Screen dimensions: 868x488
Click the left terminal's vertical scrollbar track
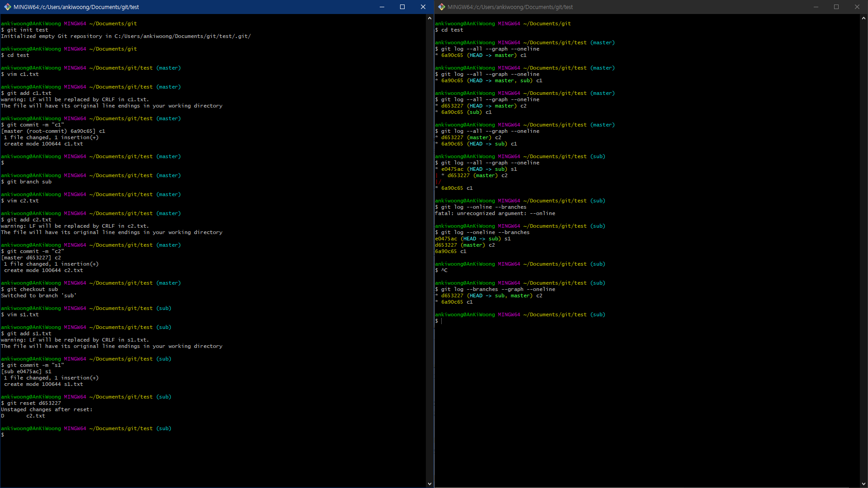click(429, 249)
